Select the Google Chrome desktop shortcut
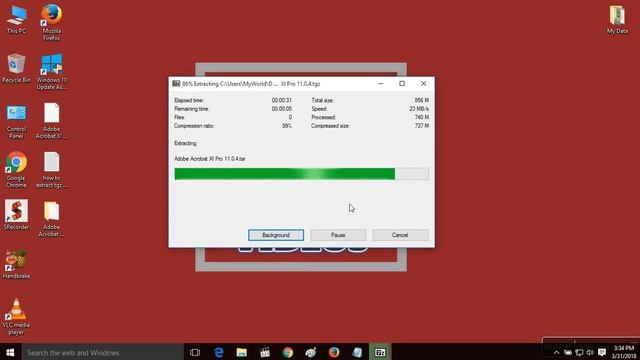 16,170
